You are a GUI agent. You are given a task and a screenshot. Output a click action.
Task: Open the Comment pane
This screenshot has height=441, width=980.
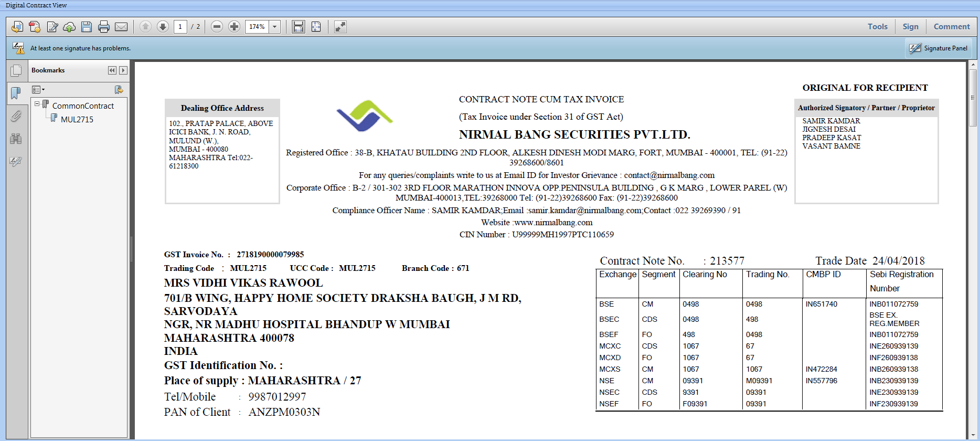(x=951, y=27)
